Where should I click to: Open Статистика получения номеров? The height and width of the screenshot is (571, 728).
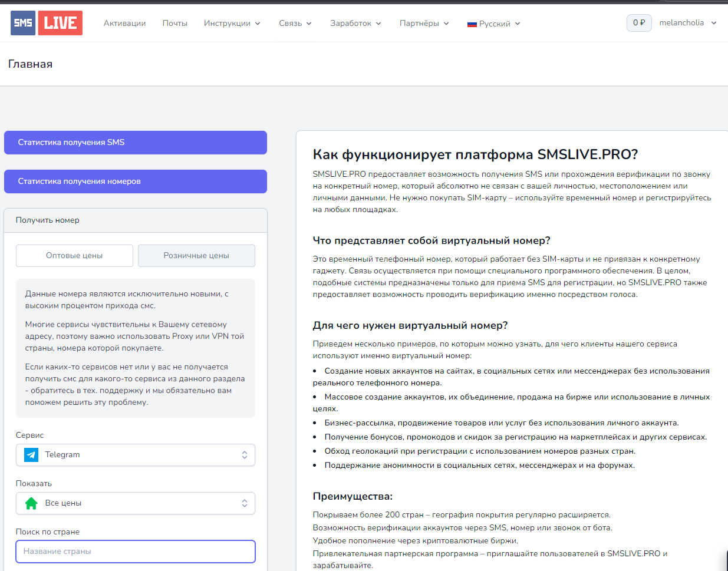(x=136, y=181)
